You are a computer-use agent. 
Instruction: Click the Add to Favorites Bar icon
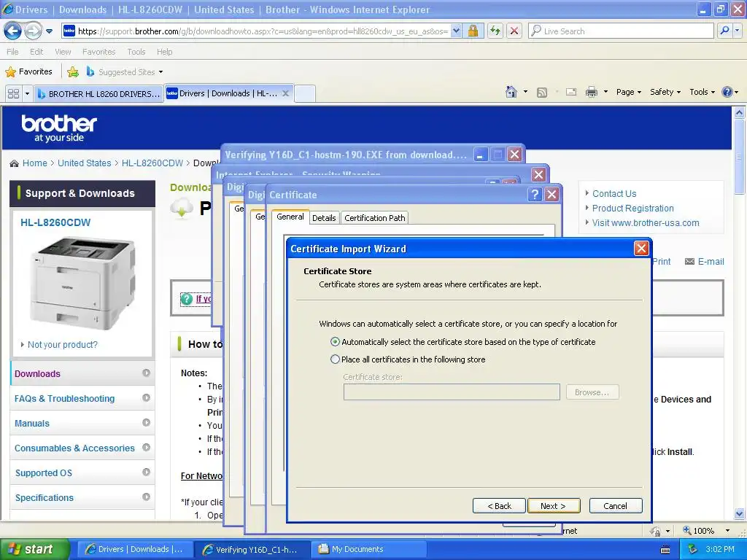73,72
